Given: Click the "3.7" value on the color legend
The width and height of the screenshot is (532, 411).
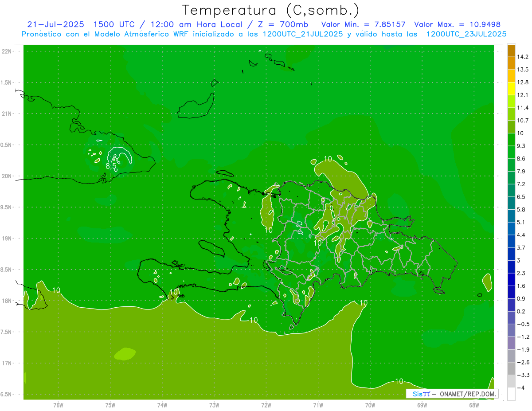Looking at the screenshot, I should click(521, 247).
